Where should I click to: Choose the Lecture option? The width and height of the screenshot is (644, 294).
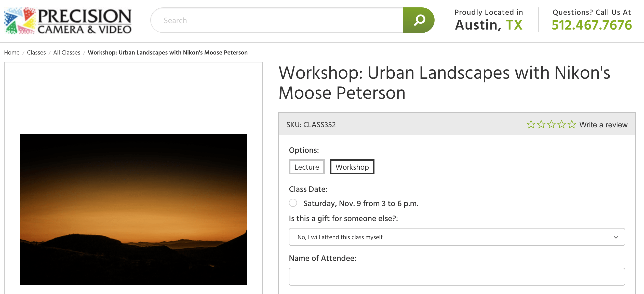[306, 167]
